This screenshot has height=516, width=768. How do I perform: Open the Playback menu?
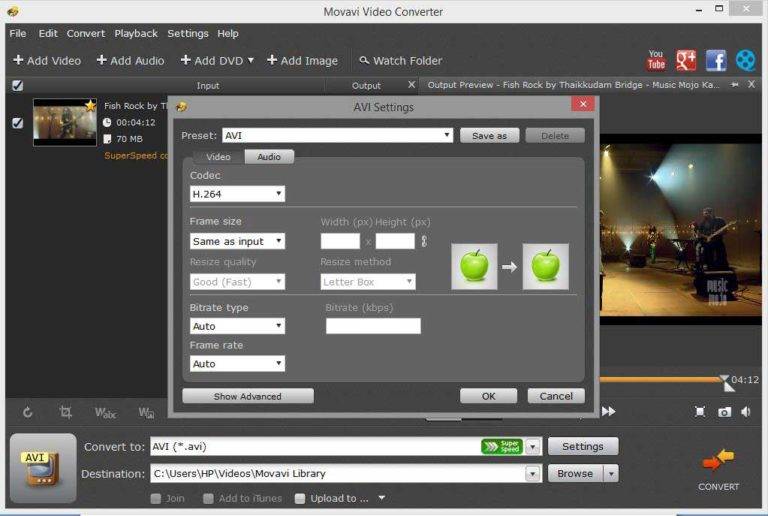136,33
